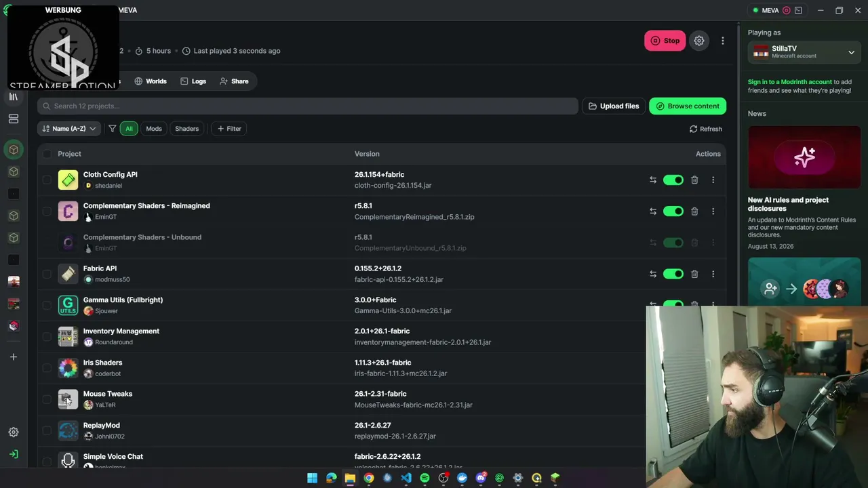Open the instance more-options menu beside settings gear

tap(722, 41)
